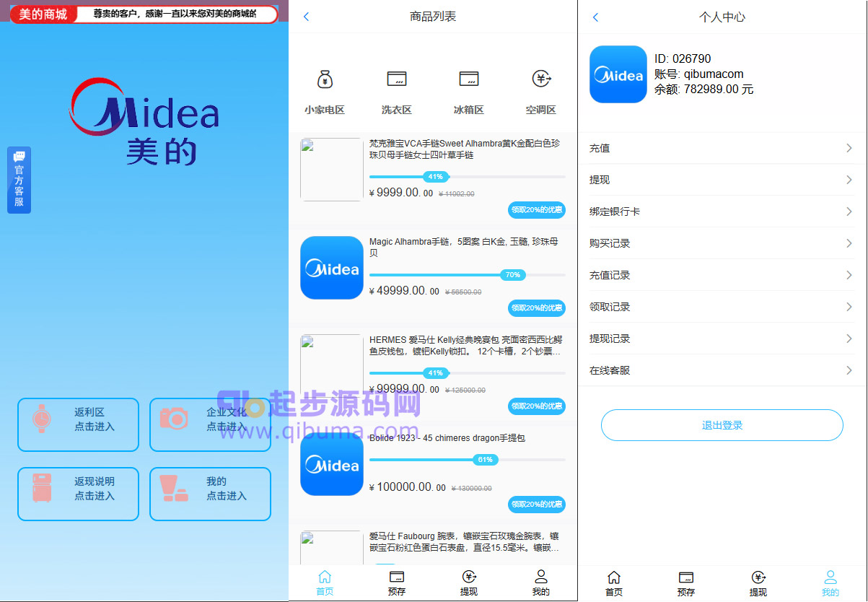
Task: Open the 空调区 category label
Action: pyautogui.click(x=541, y=110)
